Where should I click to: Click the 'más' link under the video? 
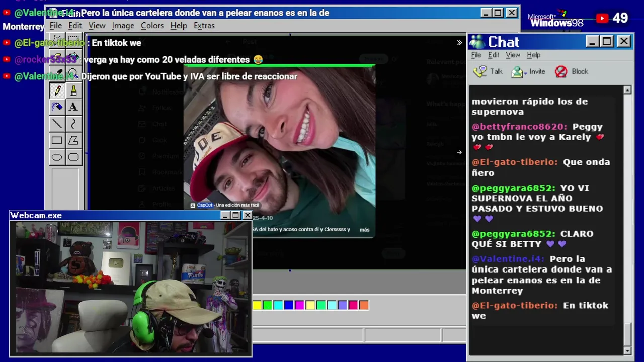click(x=364, y=230)
